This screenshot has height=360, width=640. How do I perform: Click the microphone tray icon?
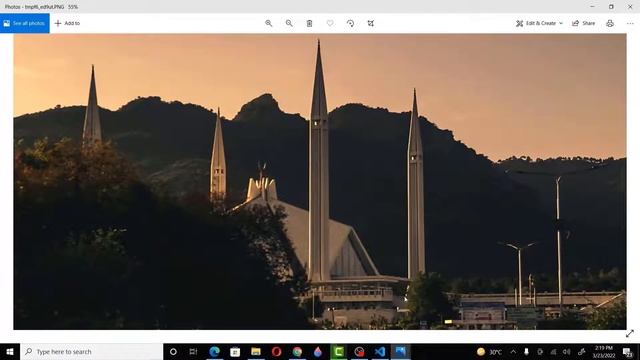tap(527, 351)
